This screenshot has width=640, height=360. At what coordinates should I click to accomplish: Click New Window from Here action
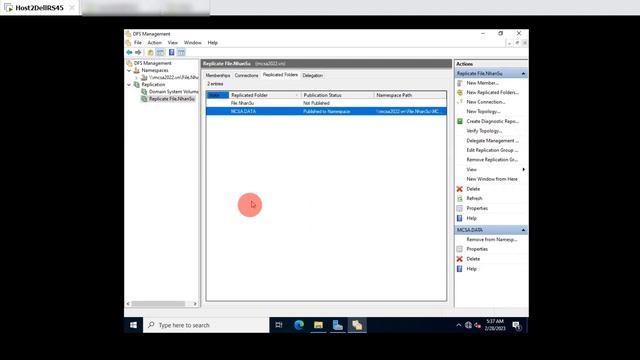point(492,179)
